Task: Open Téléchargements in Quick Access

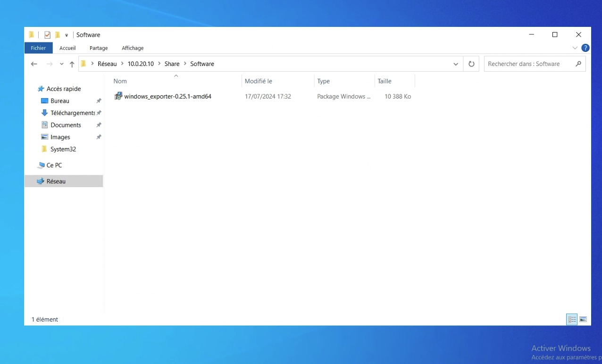Action: pyautogui.click(x=72, y=113)
